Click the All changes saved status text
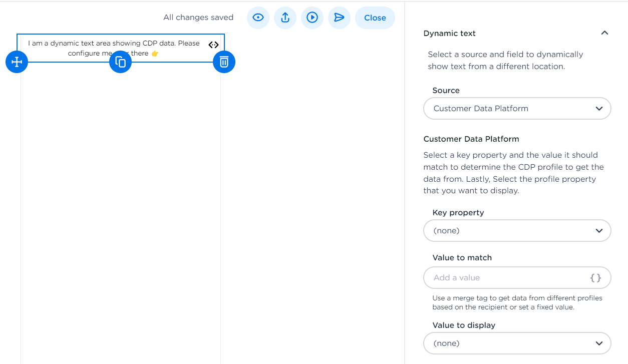 [198, 18]
